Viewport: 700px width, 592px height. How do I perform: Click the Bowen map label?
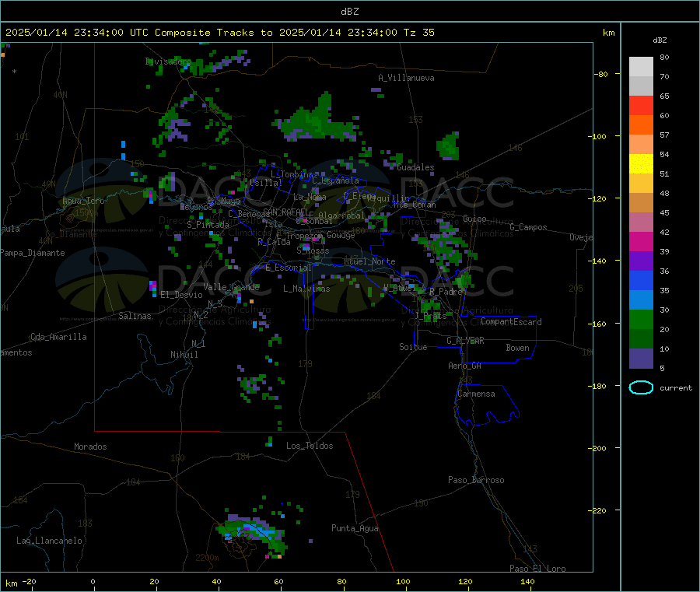518,348
